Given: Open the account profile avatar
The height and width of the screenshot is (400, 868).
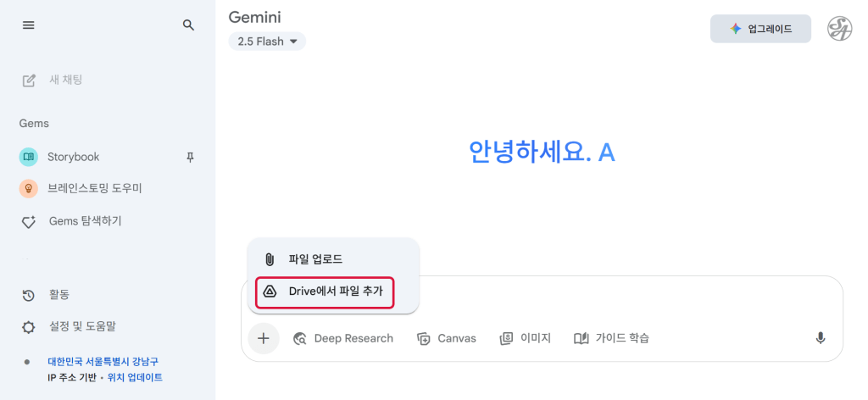Looking at the screenshot, I should click(839, 29).
